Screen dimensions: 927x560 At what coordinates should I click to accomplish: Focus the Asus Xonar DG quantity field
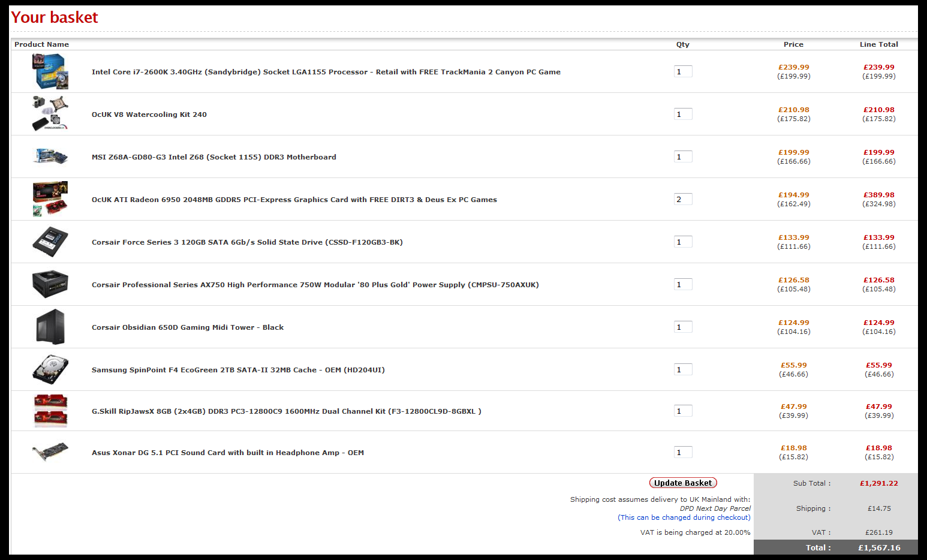coord(683,452)
